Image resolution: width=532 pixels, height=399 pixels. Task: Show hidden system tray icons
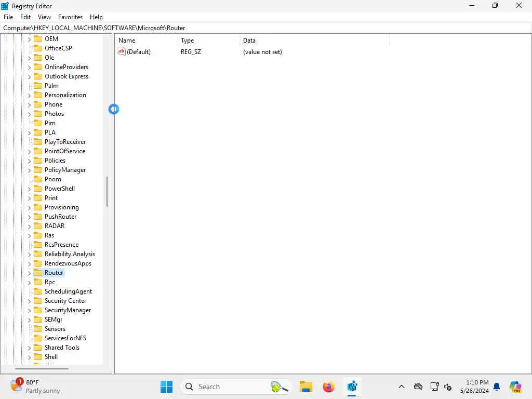pos(402,387)
